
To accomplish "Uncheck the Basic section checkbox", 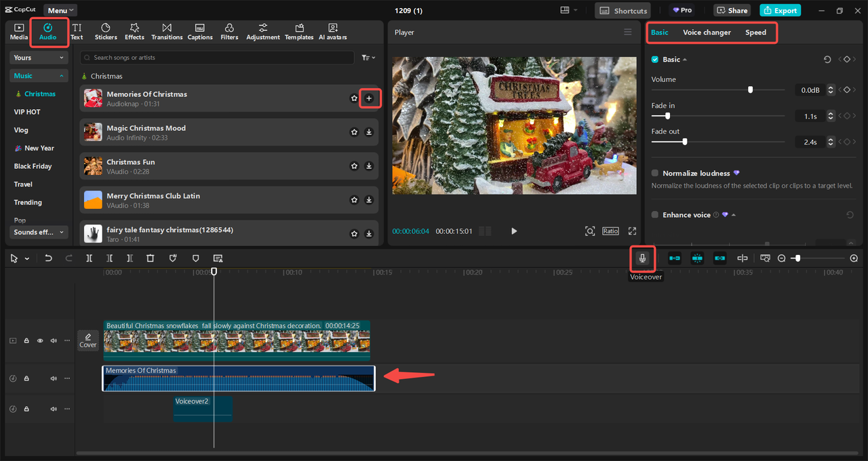I will point(655,60).
